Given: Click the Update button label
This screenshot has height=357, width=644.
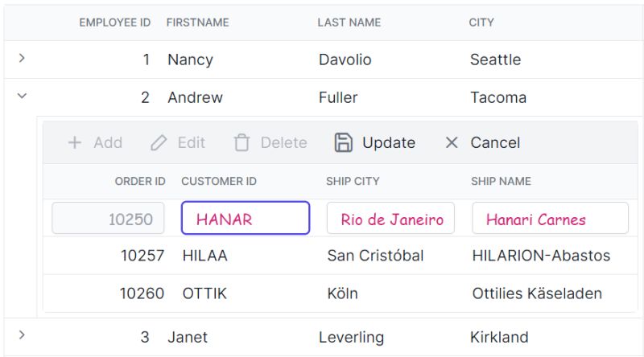Looking at the screenshot, I should pos(389,142).
